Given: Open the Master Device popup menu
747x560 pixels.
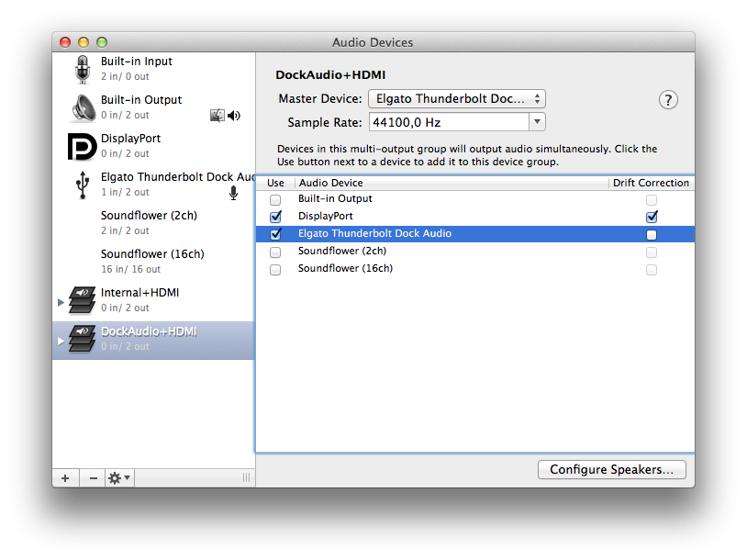Looking at the screenshot, I should (457, 98).
